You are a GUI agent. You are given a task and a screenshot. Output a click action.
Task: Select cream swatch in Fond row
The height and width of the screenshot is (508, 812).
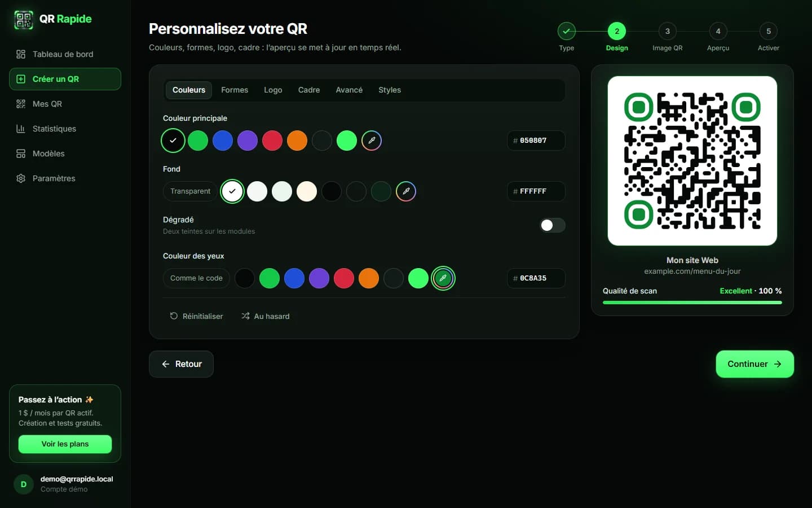point(307,191)
